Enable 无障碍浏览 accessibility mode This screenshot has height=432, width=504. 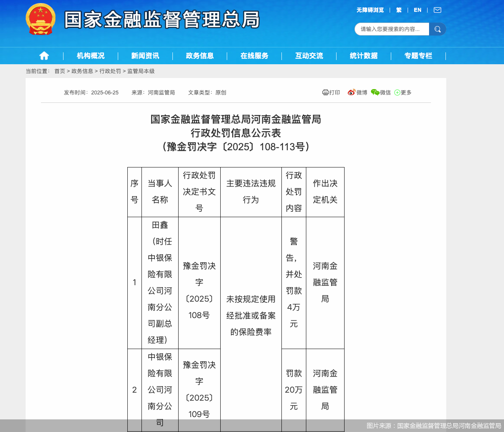tap(370, 10)
